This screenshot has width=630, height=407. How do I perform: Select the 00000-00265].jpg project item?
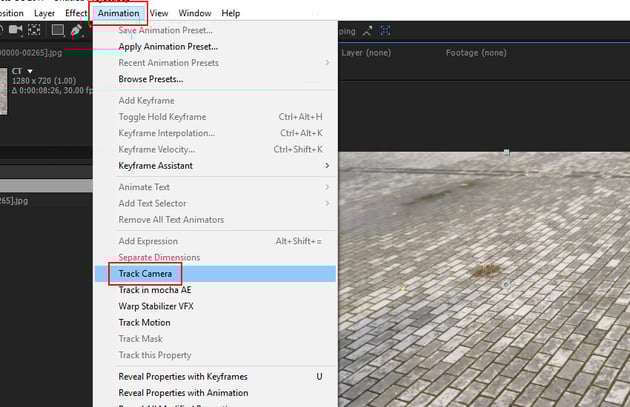[x=31, y=53]
